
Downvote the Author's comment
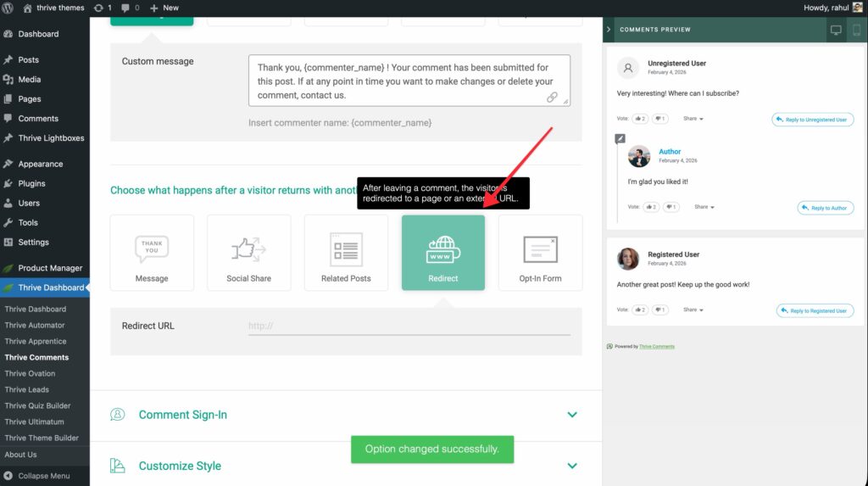tap(670, 207)
